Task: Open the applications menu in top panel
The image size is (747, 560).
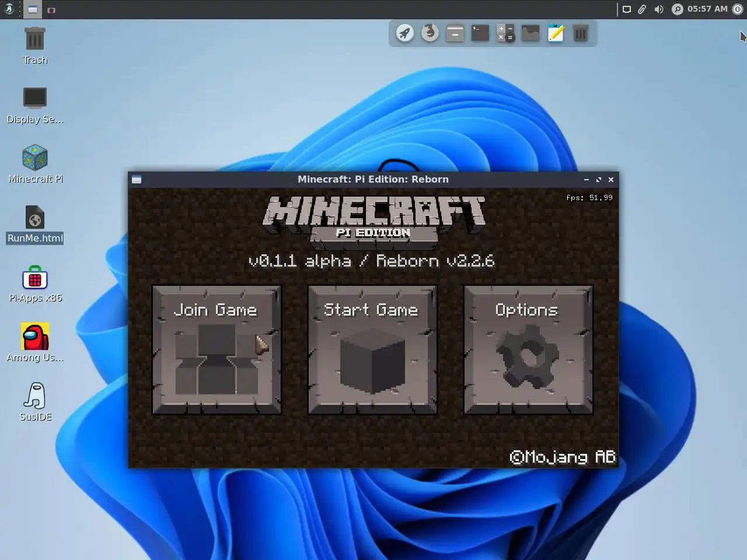Action: tap(9, 9)
